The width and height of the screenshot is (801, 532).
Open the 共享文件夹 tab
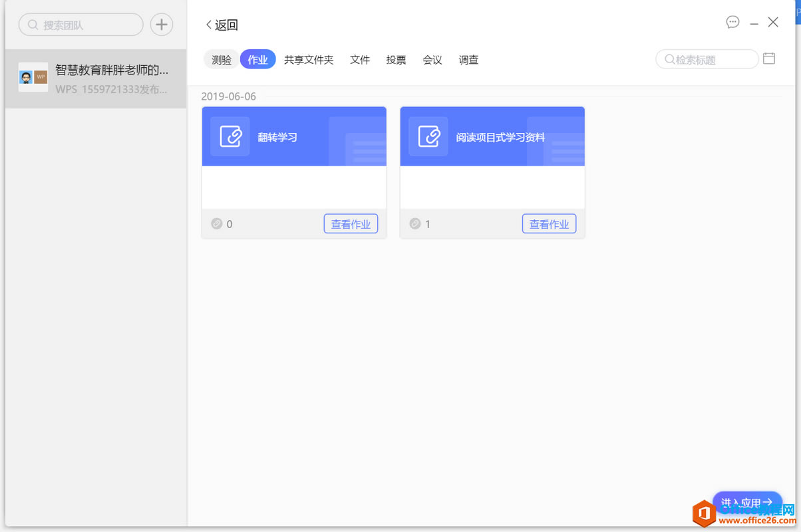click(x=309, y=60)
